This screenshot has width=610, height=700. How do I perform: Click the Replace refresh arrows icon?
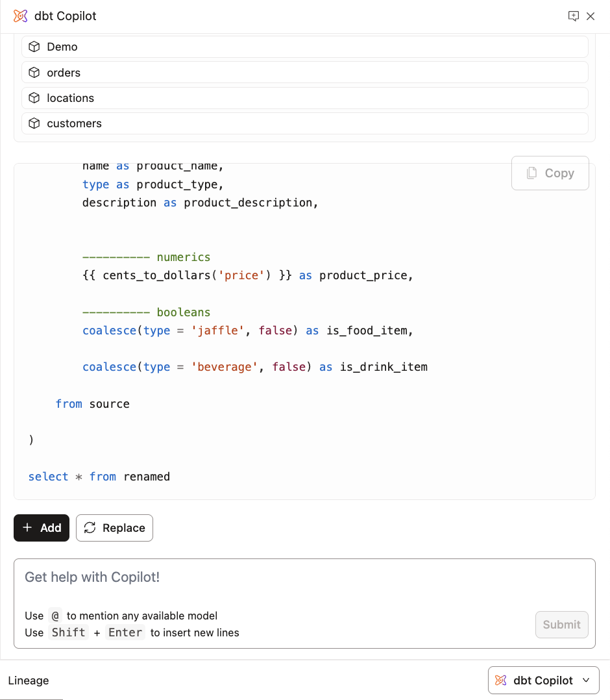[90, 528]
